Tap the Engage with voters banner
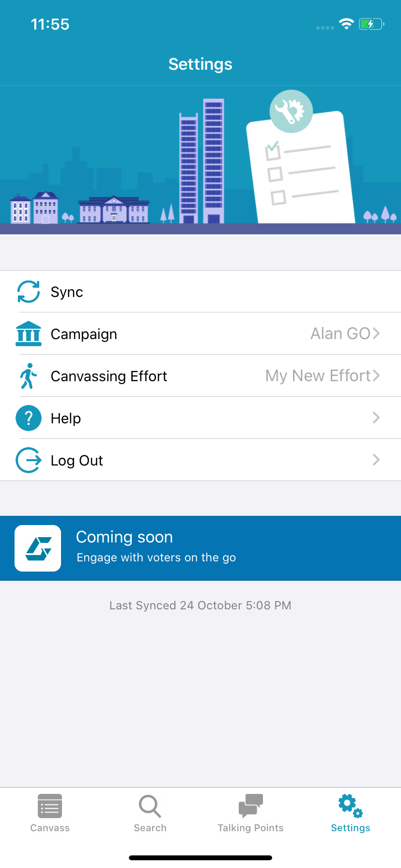The width and height of the screenshot is (401, 868). tap(200, 548)
